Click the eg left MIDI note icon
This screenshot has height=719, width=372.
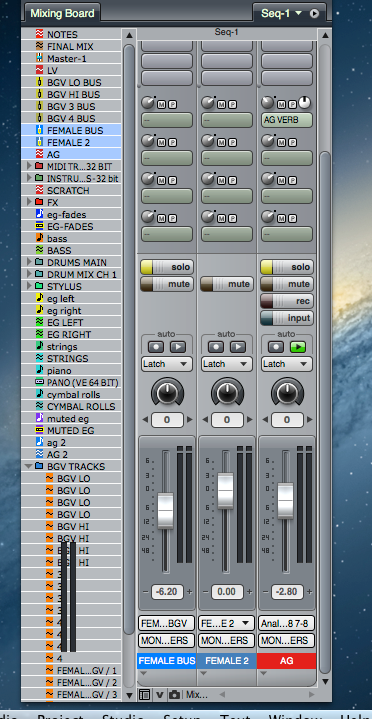39,298
